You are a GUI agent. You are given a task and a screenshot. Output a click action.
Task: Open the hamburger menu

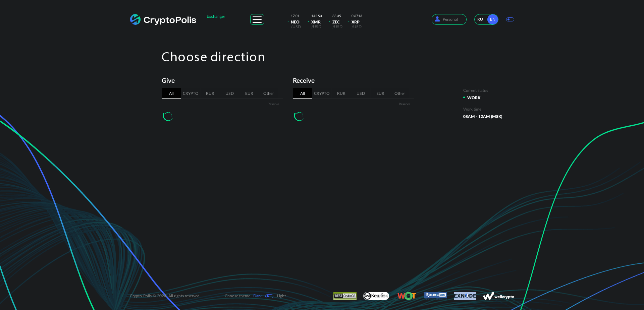click(257, 19)
